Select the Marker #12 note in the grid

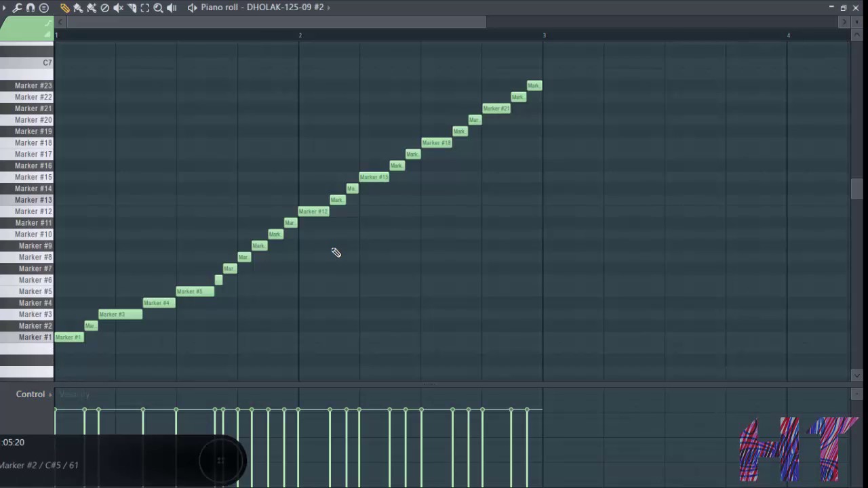pos(314,211)
